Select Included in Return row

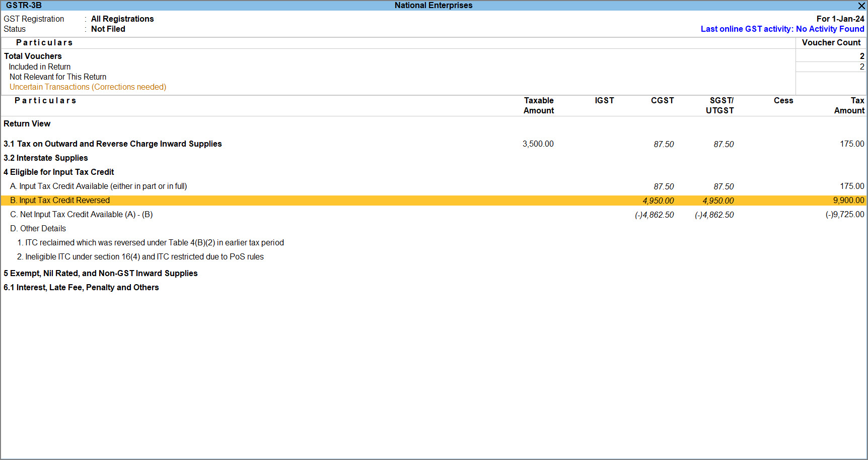[39, 67]
